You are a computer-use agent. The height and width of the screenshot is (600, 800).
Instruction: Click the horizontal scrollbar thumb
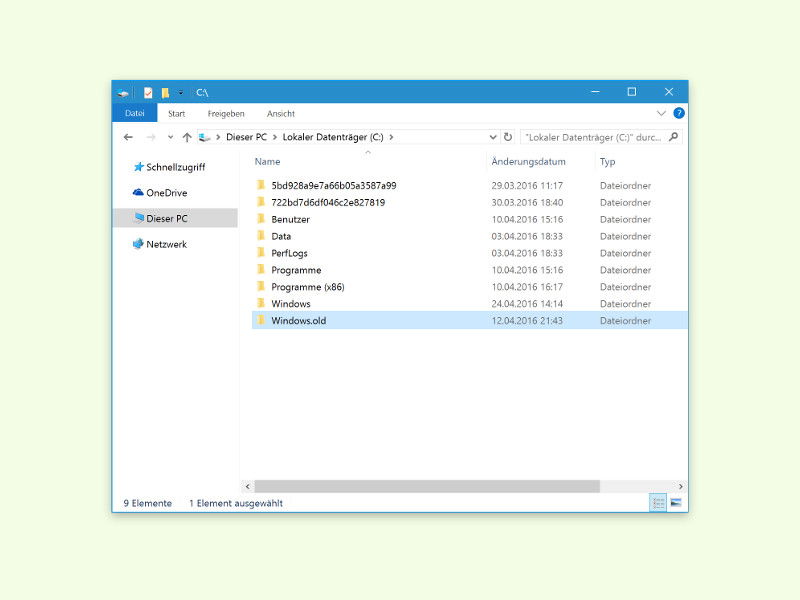click(427, 486)
